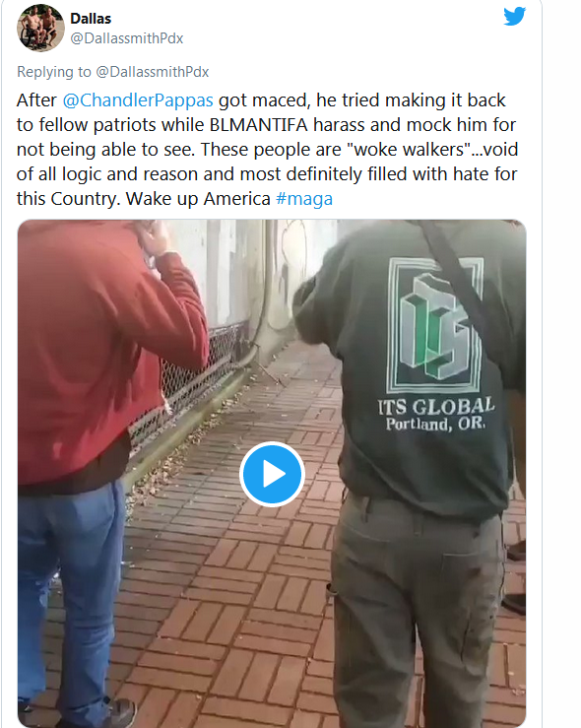581x728 pixels.
Task: Follow the Replying to @DallassmithPdx link
Action: [x=153, y=72]
